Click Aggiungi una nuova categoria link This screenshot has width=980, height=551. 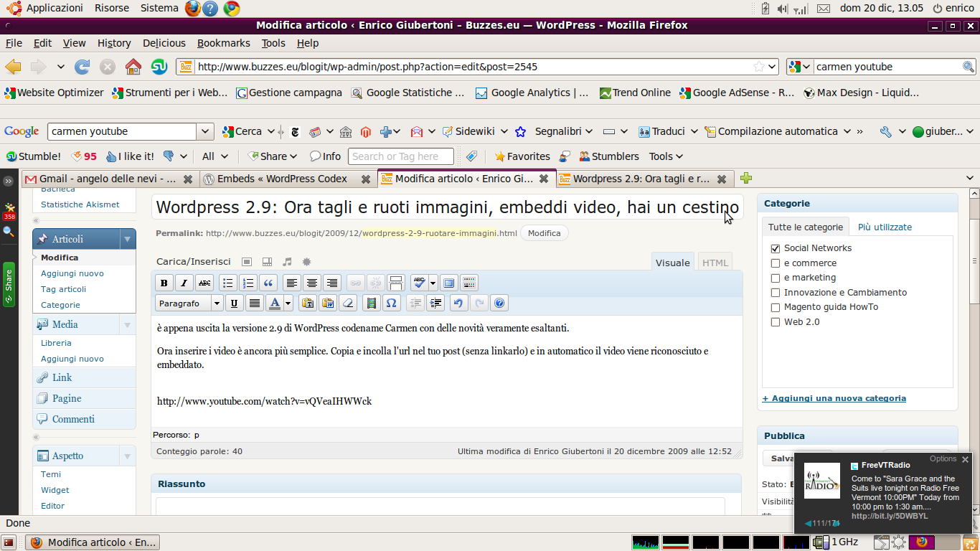coord(834,398)
